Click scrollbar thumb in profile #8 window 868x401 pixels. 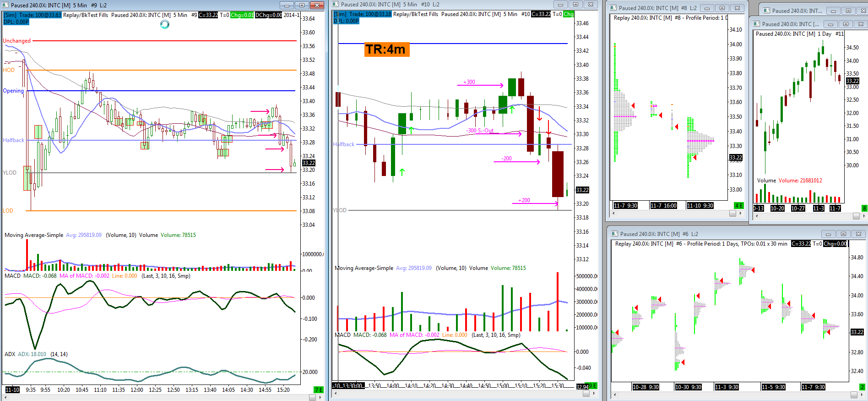732,214
